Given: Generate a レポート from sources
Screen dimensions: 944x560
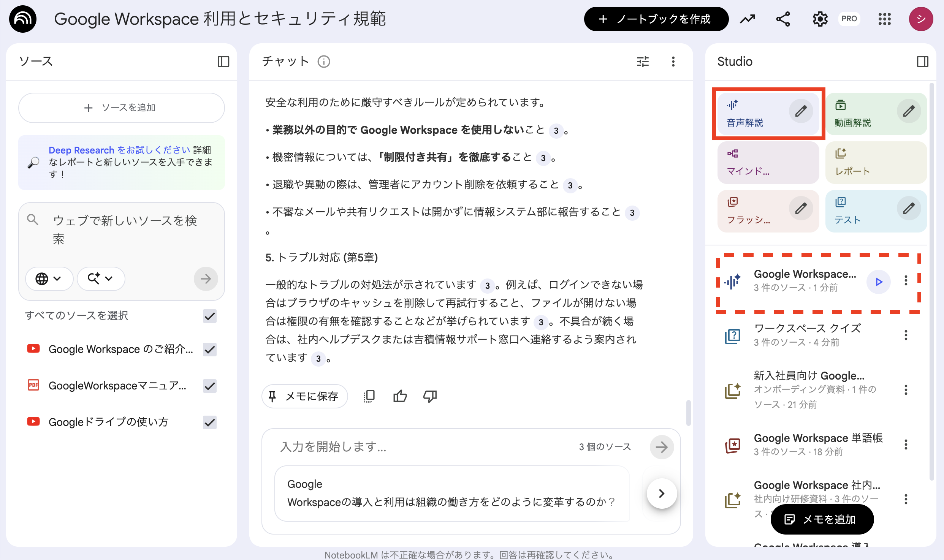Looking at the screenshot, I should (874, 163).
